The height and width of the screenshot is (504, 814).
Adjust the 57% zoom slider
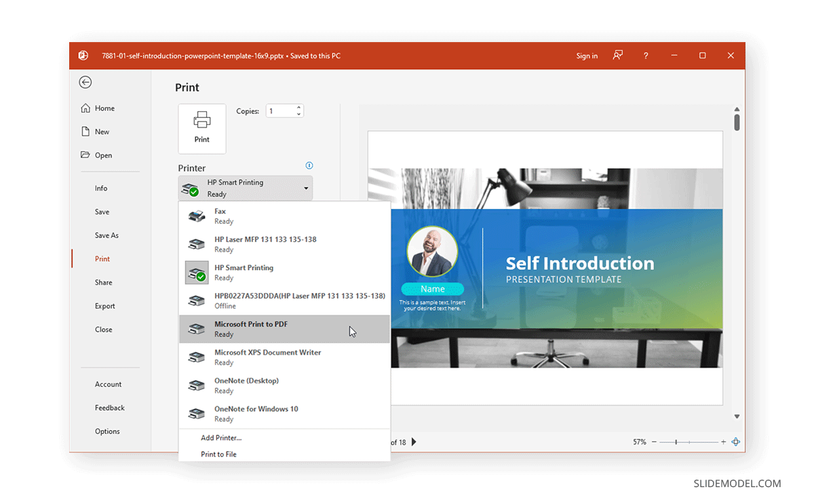coord(677,442)
